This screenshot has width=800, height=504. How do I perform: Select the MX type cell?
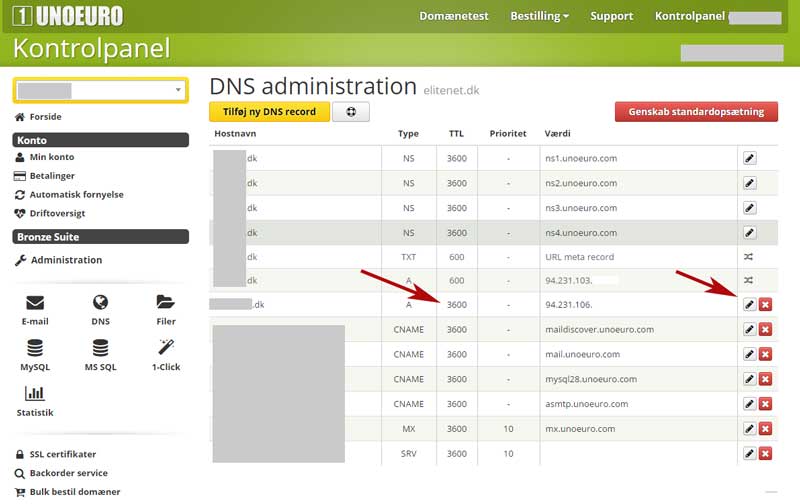pos(409,429)
